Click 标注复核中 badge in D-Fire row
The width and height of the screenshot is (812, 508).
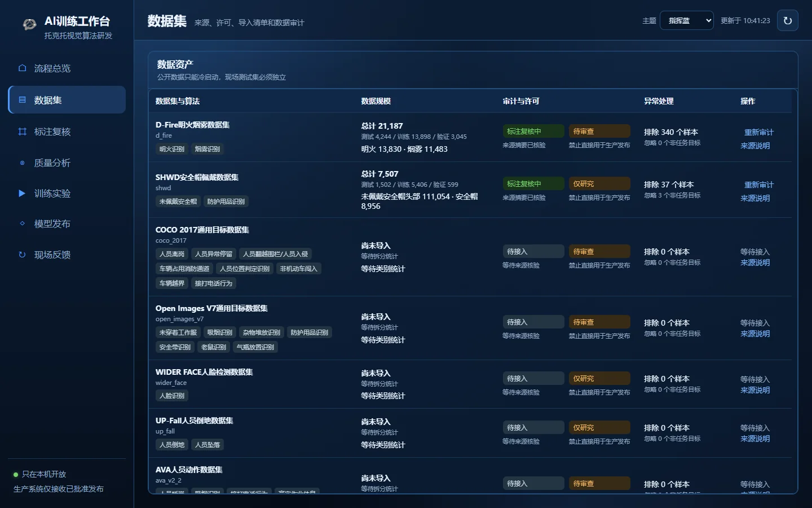(533, 131)
